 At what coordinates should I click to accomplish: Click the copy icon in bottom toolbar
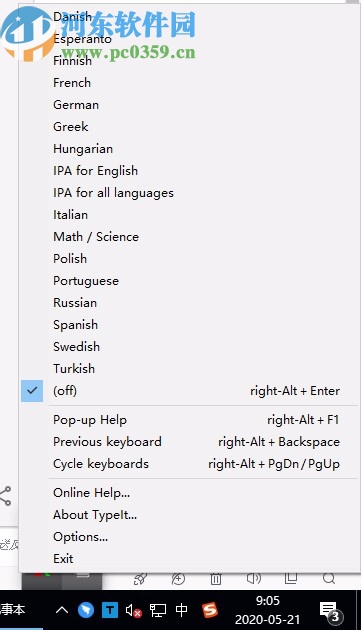[x=291, y=578]
